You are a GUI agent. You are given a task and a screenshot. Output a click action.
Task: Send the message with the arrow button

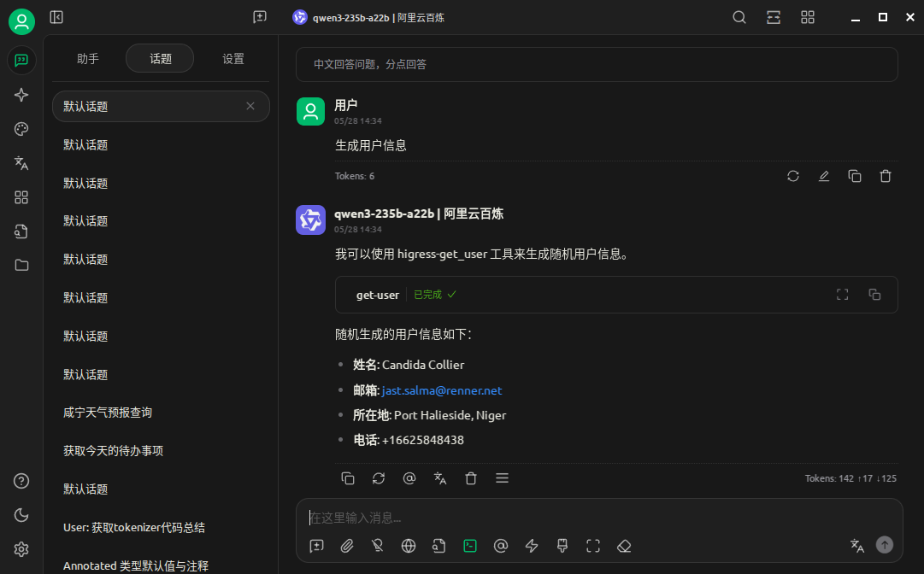(885, 544)
